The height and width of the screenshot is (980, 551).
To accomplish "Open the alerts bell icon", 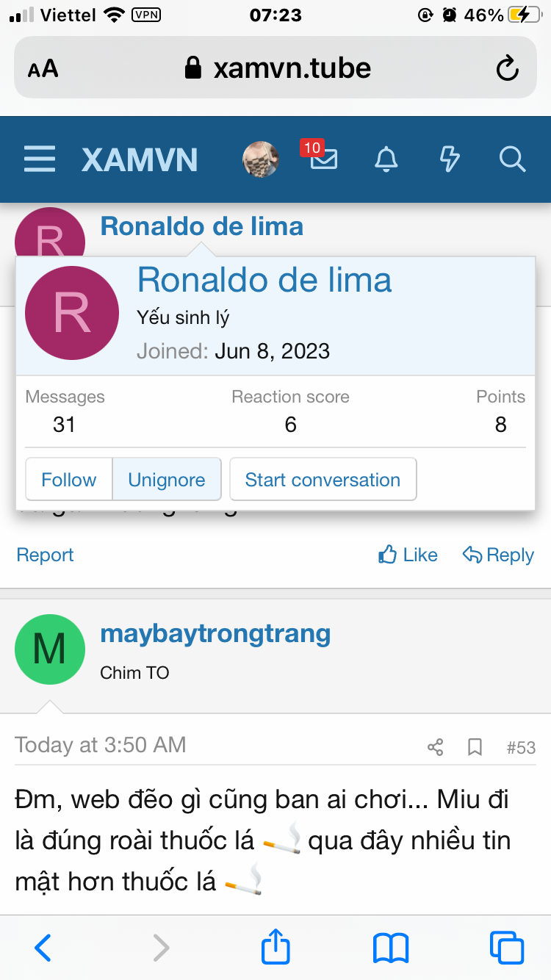I will point(386,159).
